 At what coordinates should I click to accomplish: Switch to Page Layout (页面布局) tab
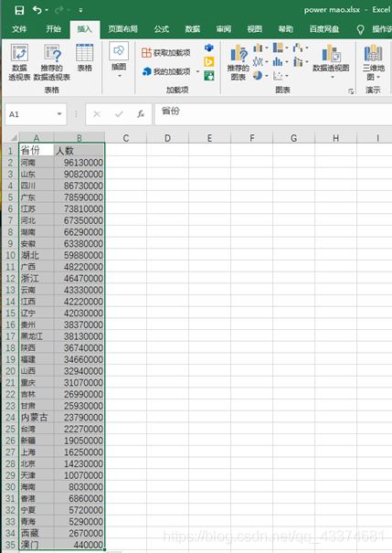[x=122, y=29]
